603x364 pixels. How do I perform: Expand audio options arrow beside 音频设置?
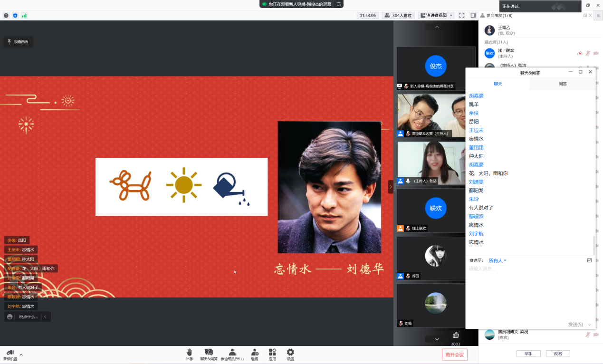tap(21, 354)
